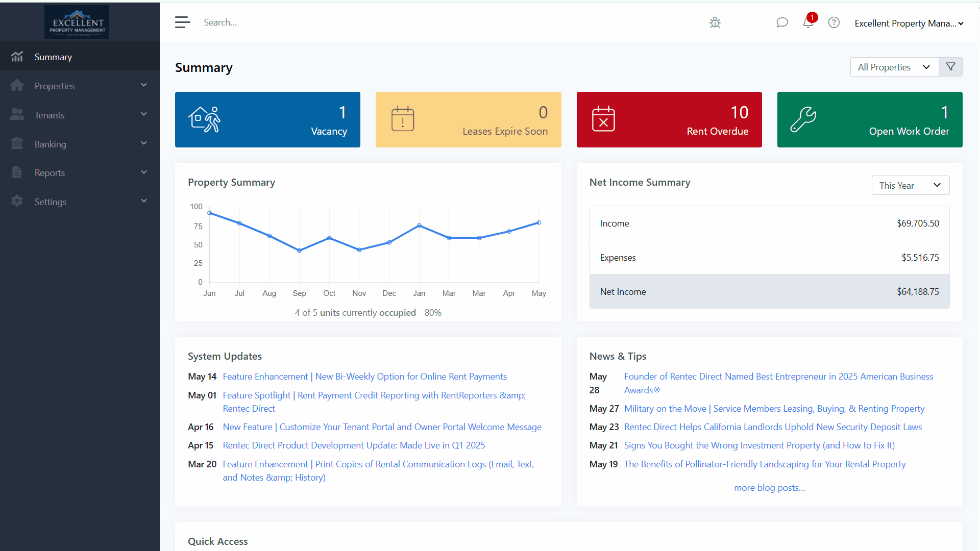Open the bug report icon
Image resolution: width=980 pixels, height=551 pixels.
[x=715, y=22]
